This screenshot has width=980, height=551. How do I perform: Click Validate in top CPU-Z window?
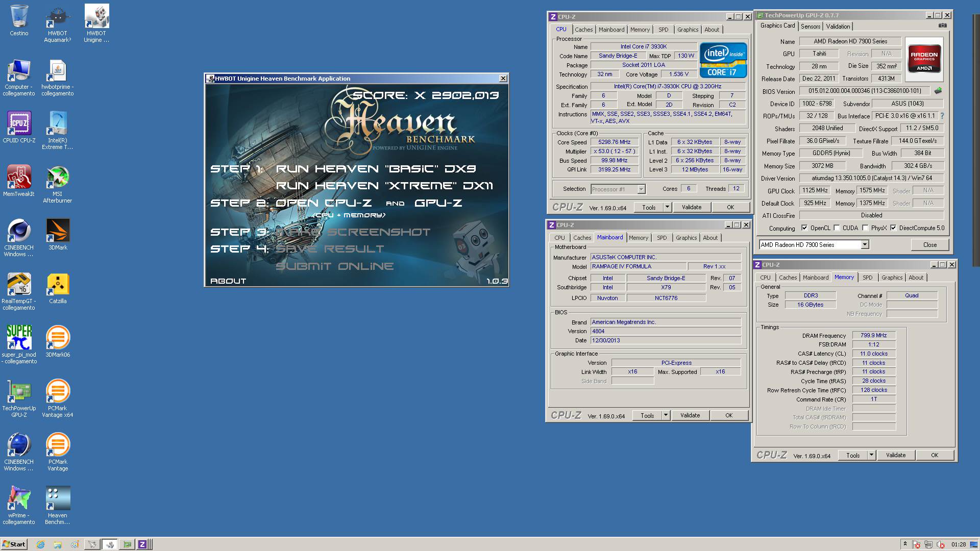692,207
